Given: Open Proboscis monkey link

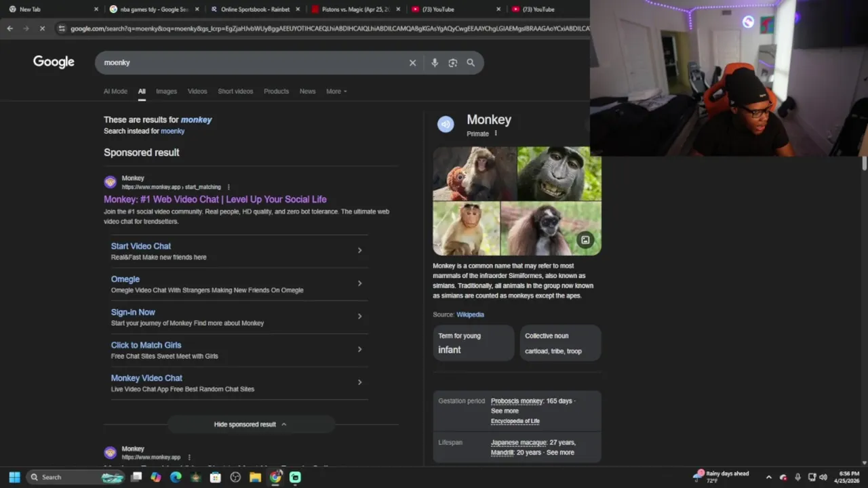Looking at the screenshot, I should pos(517,401).
